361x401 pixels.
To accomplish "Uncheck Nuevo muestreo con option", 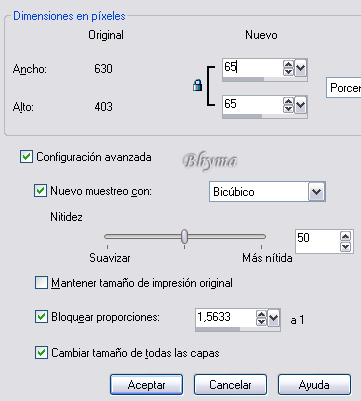I will point(40,191).
